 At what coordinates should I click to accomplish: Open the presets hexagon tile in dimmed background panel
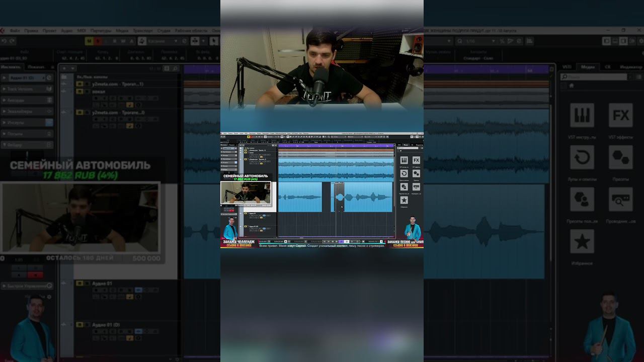621,158
